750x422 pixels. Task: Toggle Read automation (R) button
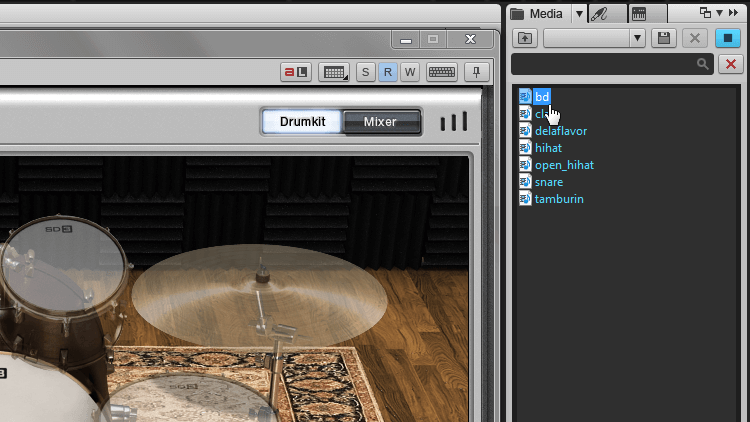click(387, 72)
